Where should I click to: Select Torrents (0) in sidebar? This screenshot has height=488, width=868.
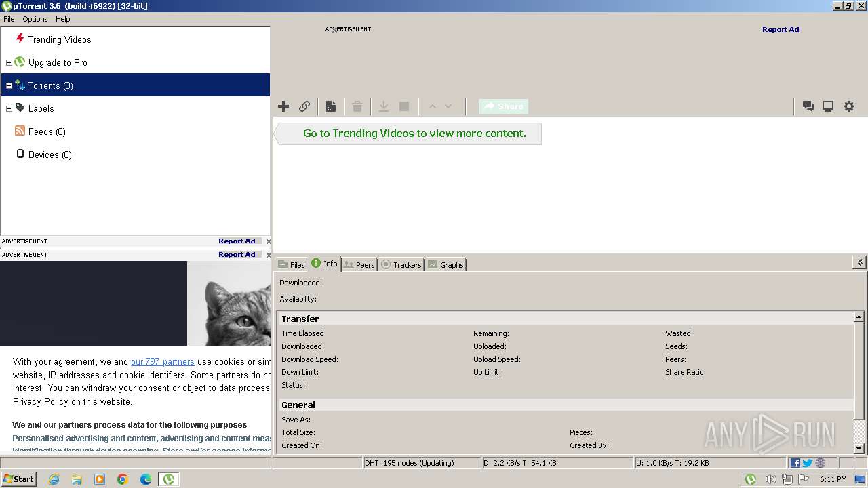(136, 85)
